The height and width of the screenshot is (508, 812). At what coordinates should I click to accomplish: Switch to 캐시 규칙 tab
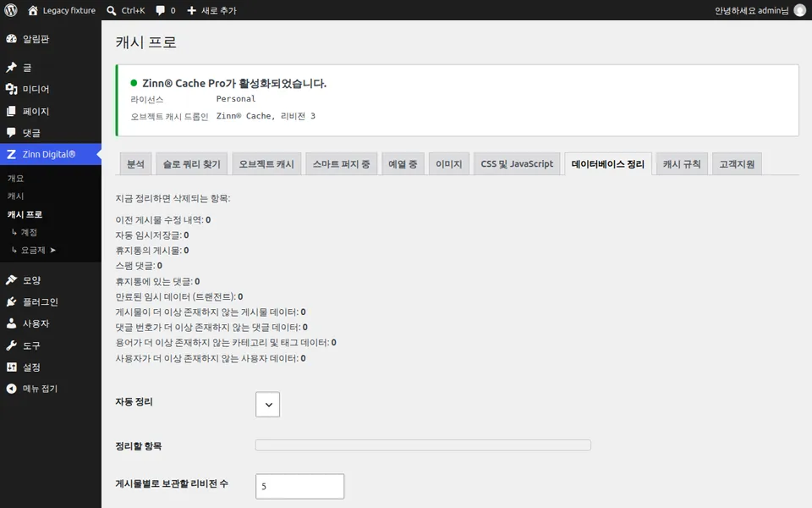click(x=682, y=163)
